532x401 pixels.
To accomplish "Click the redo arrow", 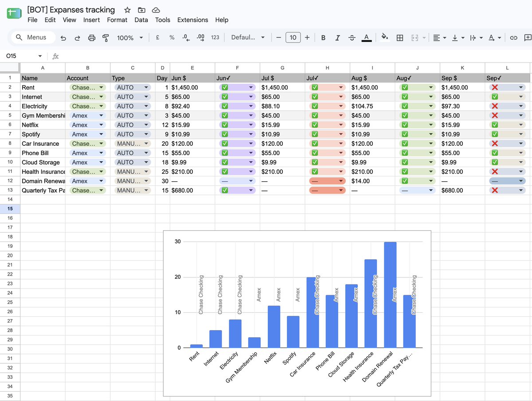I will pos(77,38).
